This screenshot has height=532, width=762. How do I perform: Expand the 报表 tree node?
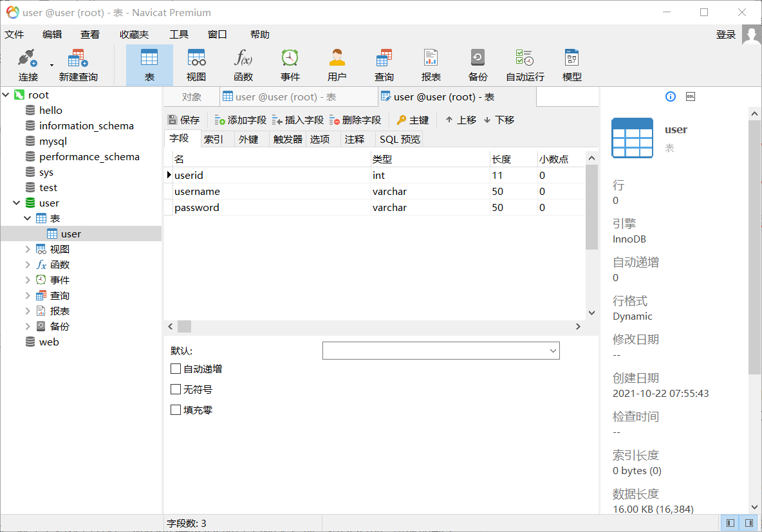pos(28,311)
